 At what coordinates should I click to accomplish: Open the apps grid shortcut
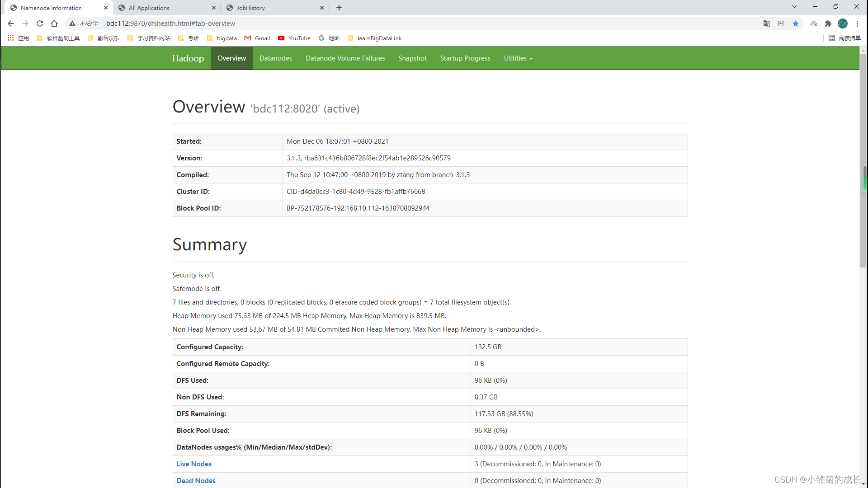[18, 38]
